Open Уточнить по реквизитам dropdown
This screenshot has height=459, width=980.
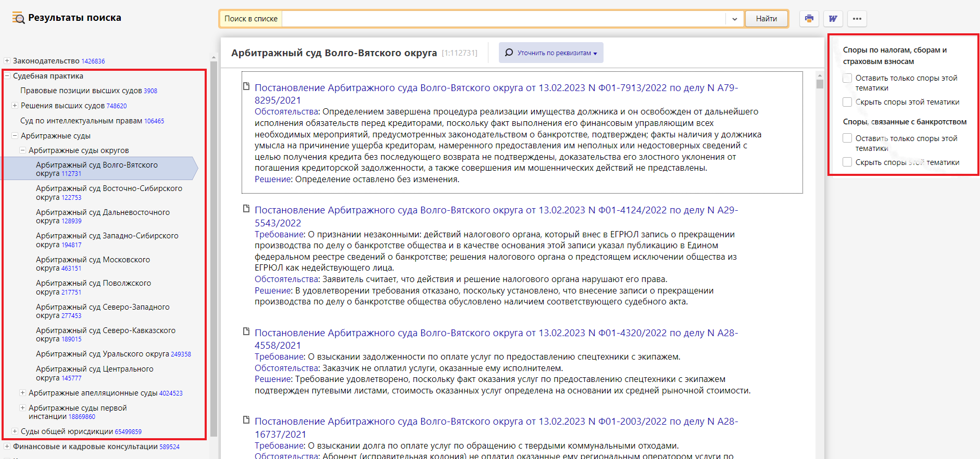pyautogui.click(x=551, y=53)
